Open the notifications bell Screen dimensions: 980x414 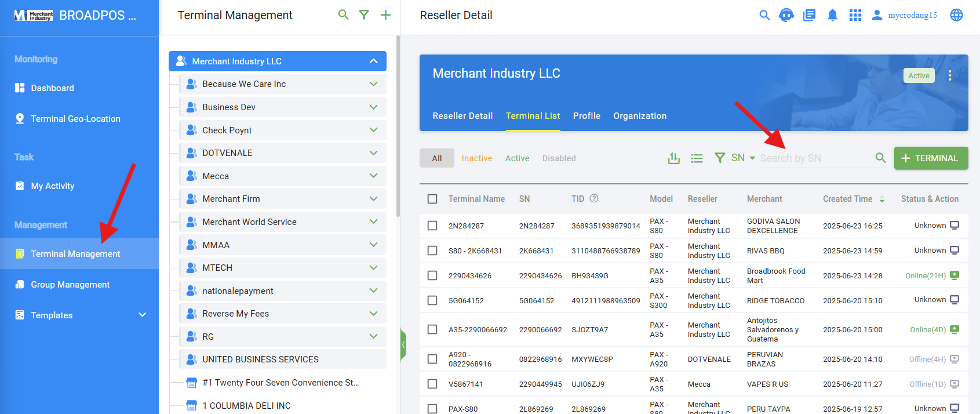[832, 15]
